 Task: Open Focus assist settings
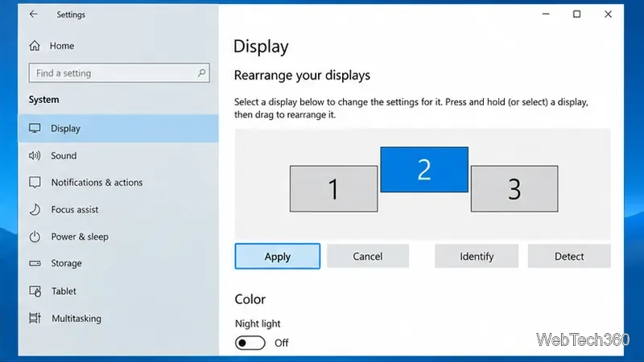click(118, 209)
